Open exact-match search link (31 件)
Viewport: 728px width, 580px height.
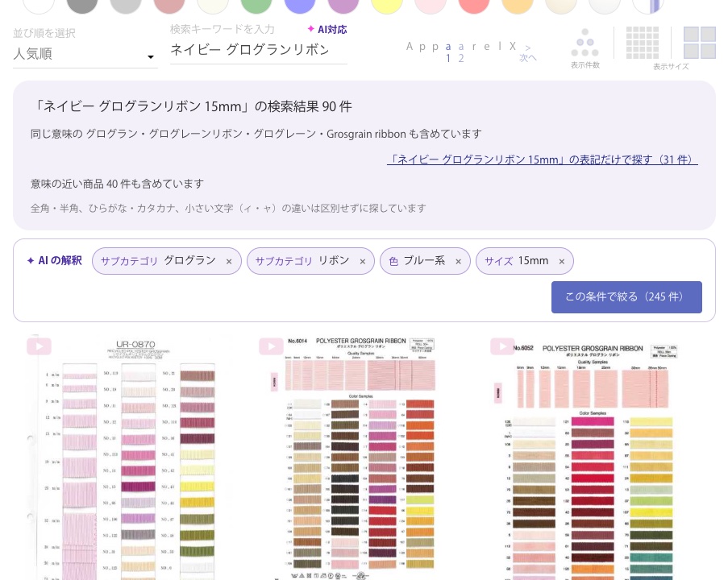click(543, 159)
